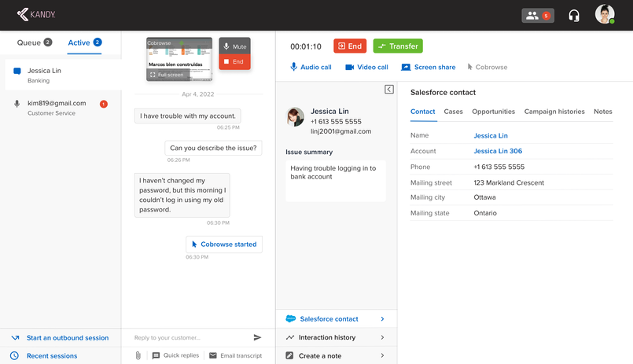The height and width of the screenshot is (364, 633).
Task: Click the Issue summary text box
Action: coord(336,181)
